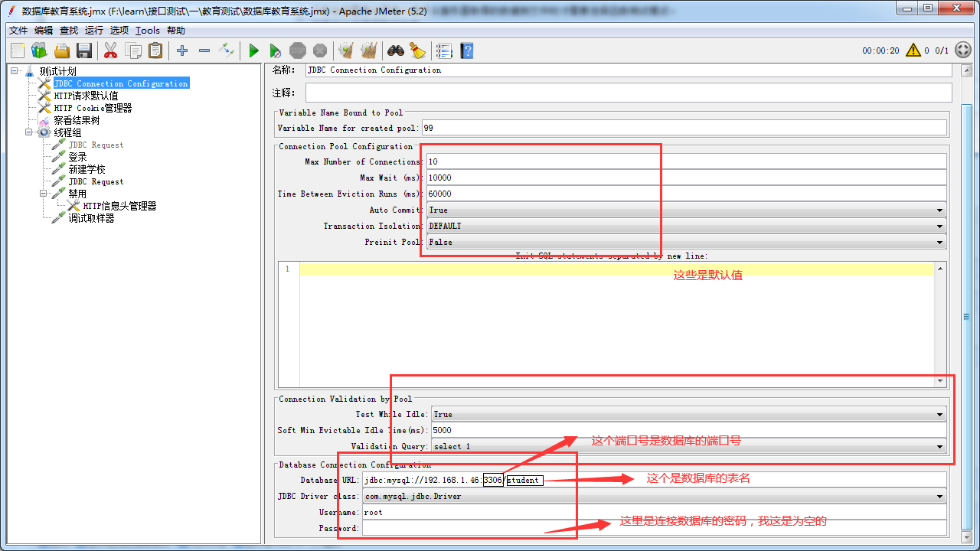Select HTTP请求默认值 in the tree

pyautogui.click(x=86, y=96)
